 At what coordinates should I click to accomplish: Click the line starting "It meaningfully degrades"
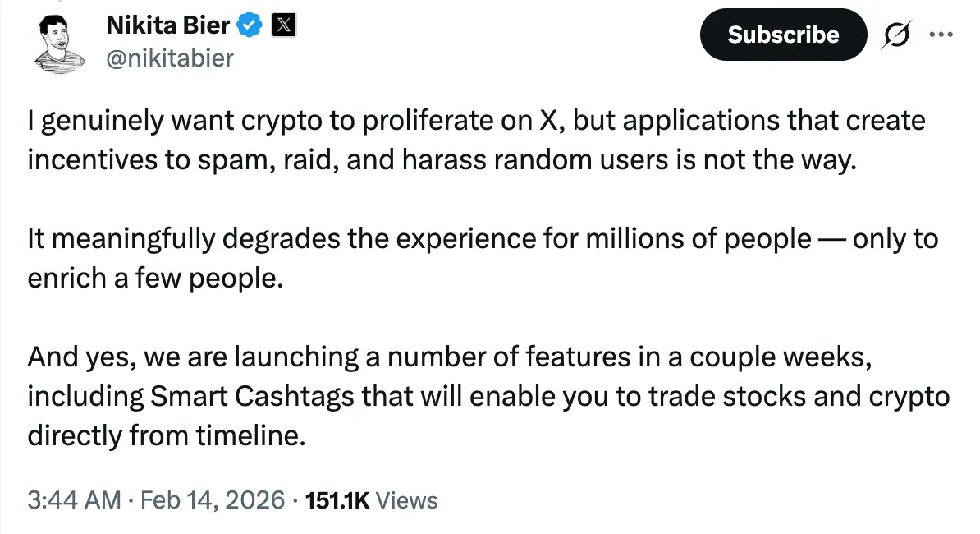482,239
